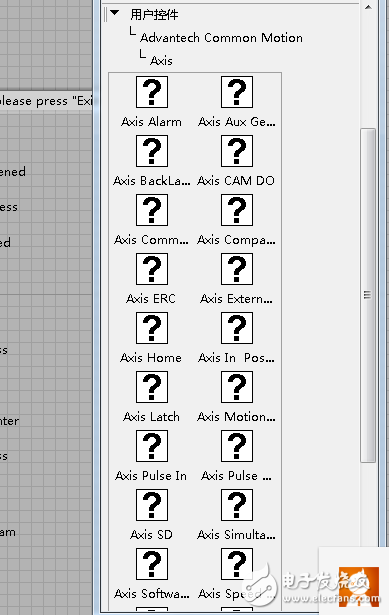
Task: Select the Axis SD control
Action: point(152,505)
